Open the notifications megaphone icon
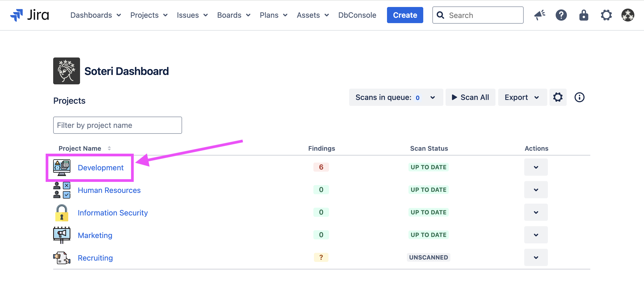644x281 pixels. 539,15
